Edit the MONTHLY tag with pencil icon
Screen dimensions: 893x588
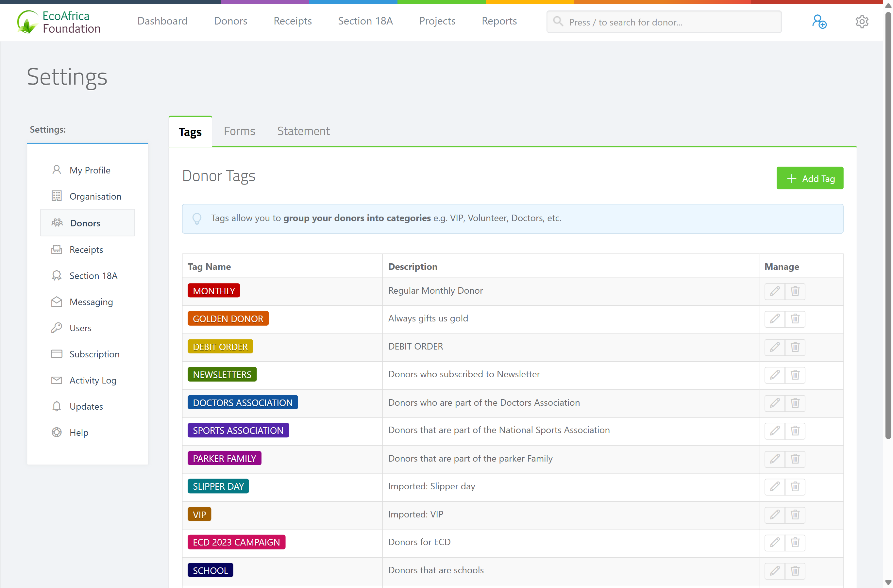click(774, 291)
